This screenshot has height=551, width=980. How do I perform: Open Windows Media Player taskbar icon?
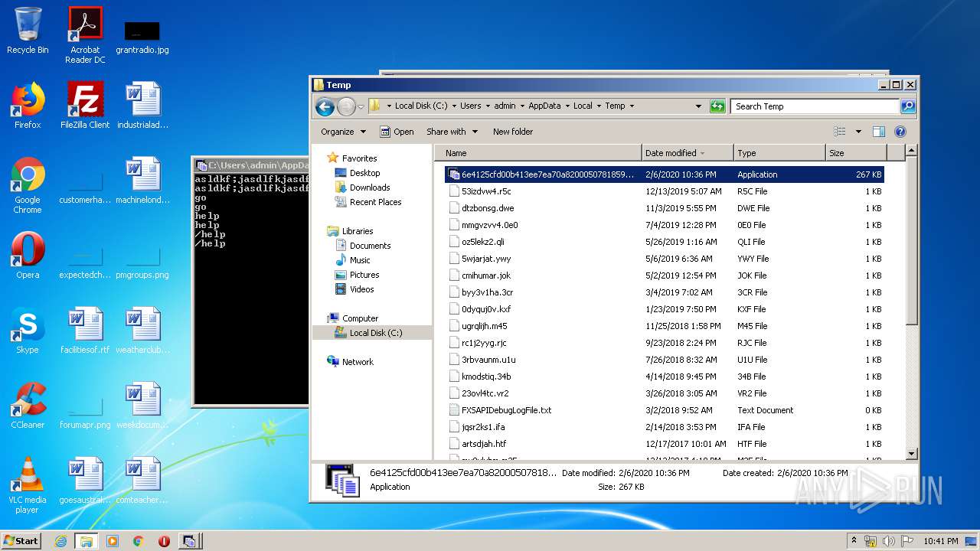point(113,541)
